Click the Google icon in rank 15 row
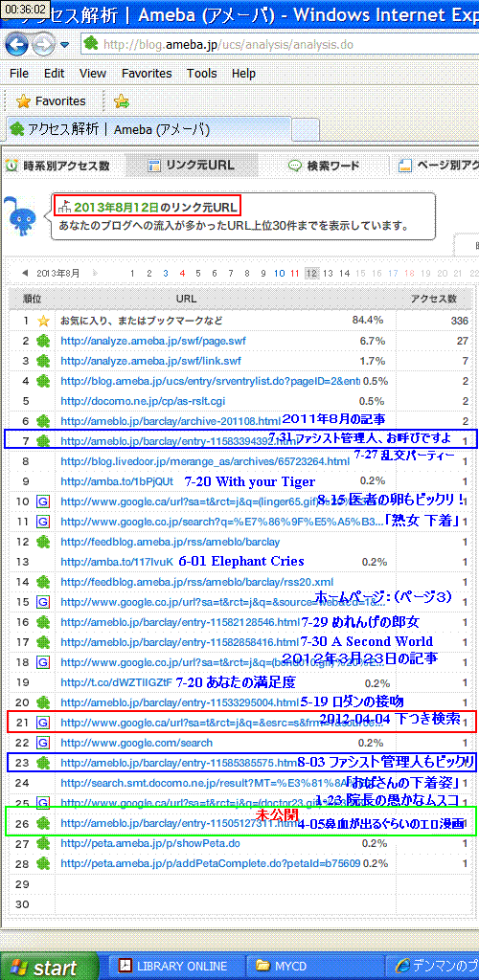 (43, 601)
